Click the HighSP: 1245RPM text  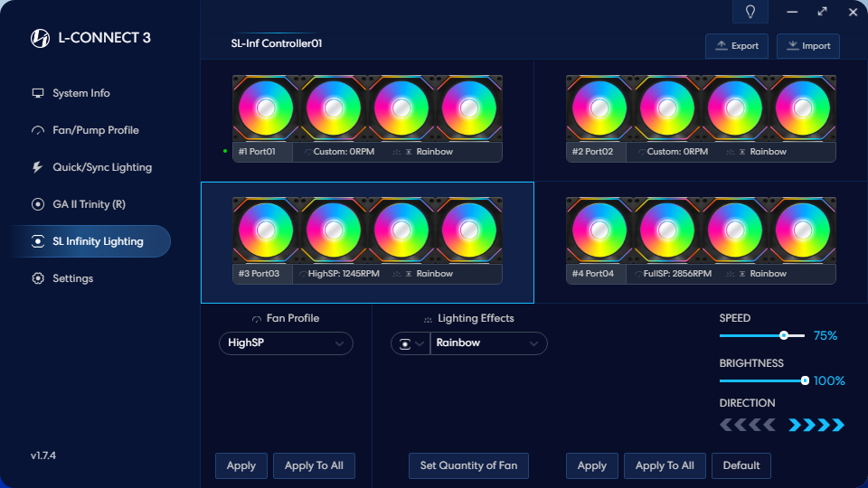pos(344,274)
